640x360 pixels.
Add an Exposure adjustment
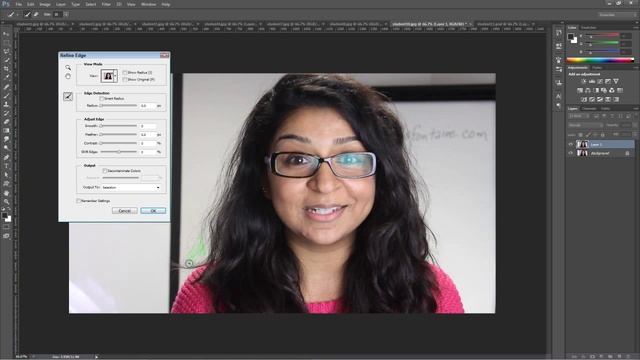coord(608,81)
